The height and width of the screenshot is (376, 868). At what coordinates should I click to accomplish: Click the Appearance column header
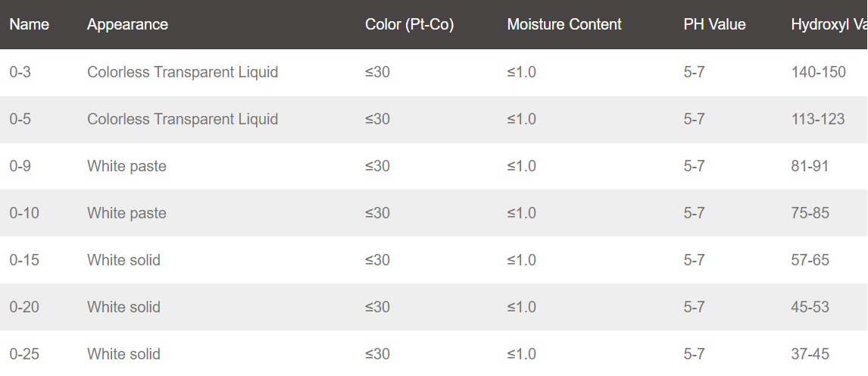click(127, 25)
